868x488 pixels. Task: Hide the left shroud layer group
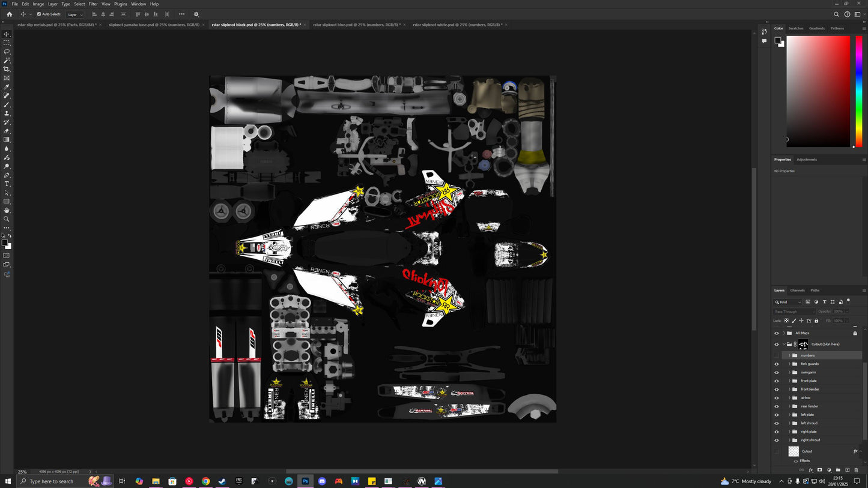tap(776, 423)
